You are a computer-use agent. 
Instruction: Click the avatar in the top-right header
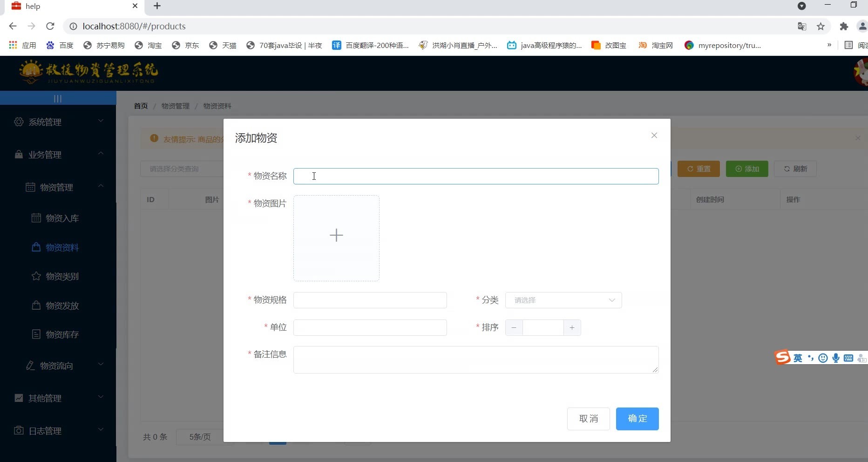coord(861,73)
